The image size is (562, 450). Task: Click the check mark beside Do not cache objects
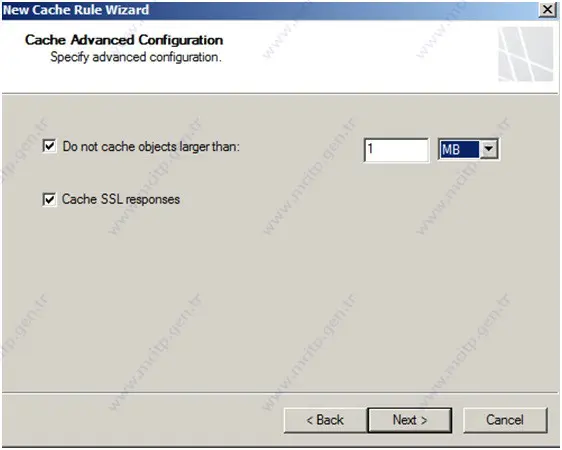49,146
